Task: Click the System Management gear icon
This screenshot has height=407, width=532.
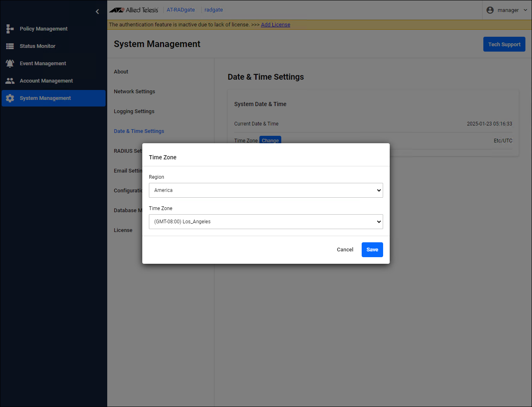Action: coord(10,98)
